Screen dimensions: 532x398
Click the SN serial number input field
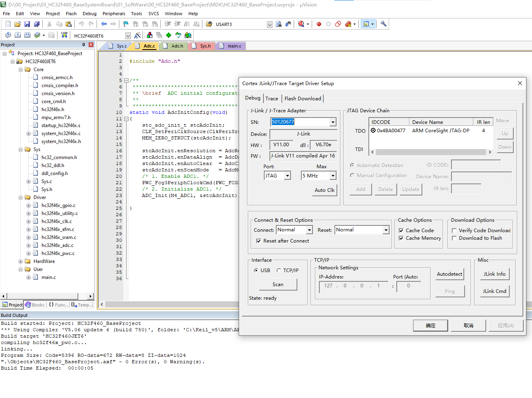pos(300,122)
